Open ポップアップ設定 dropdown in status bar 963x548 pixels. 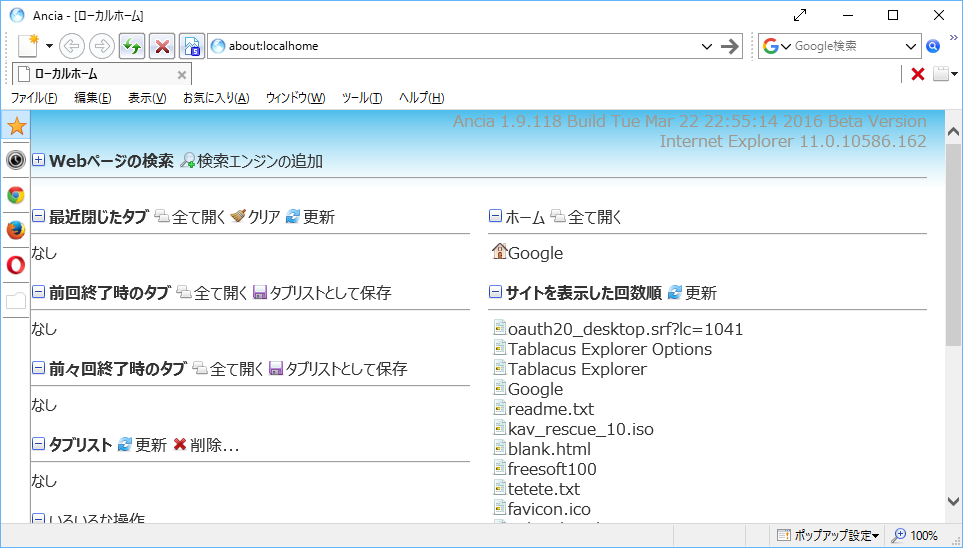[827, 535]
